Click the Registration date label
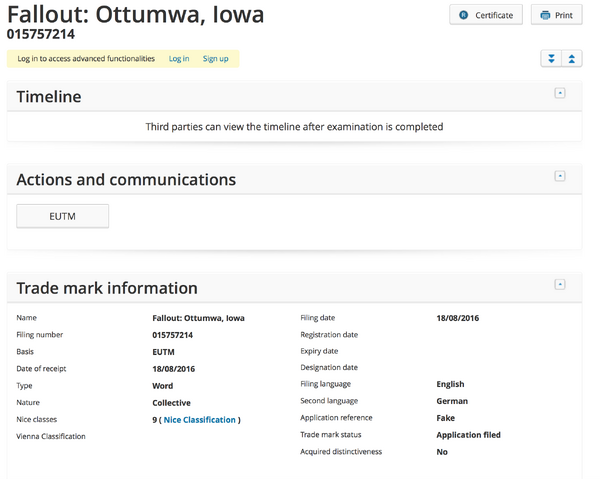Viewport: 600px width, 479px height. click(x=329, y=335)
